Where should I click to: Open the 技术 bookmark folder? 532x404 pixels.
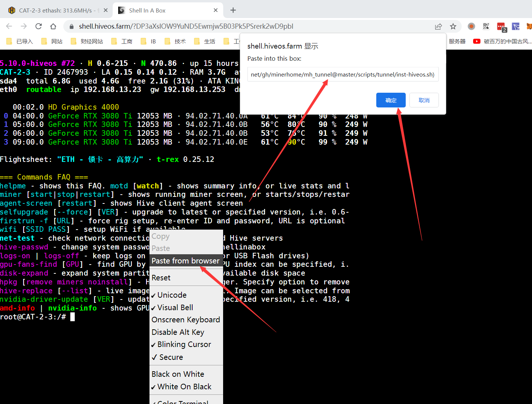pyautogui.click(x=175, y=41)
